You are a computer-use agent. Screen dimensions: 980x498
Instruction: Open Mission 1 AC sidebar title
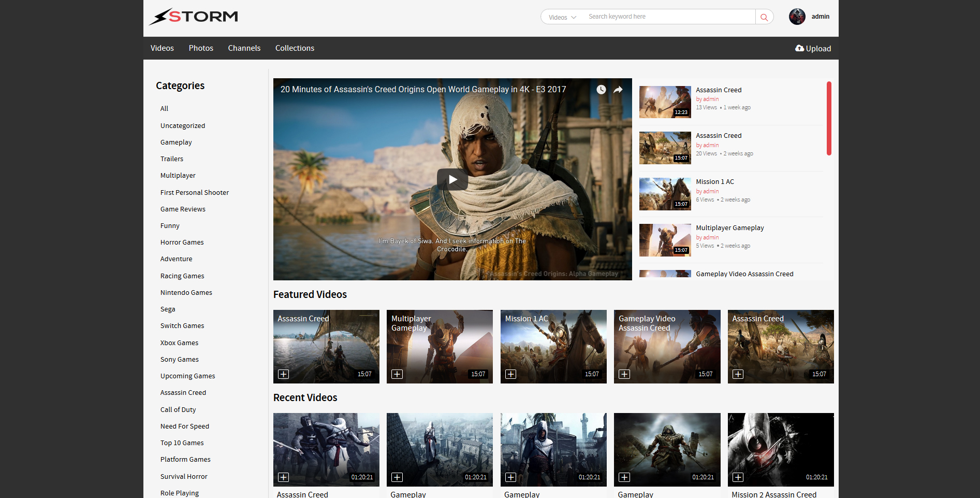pyautogui.click(x=715, y=182)
